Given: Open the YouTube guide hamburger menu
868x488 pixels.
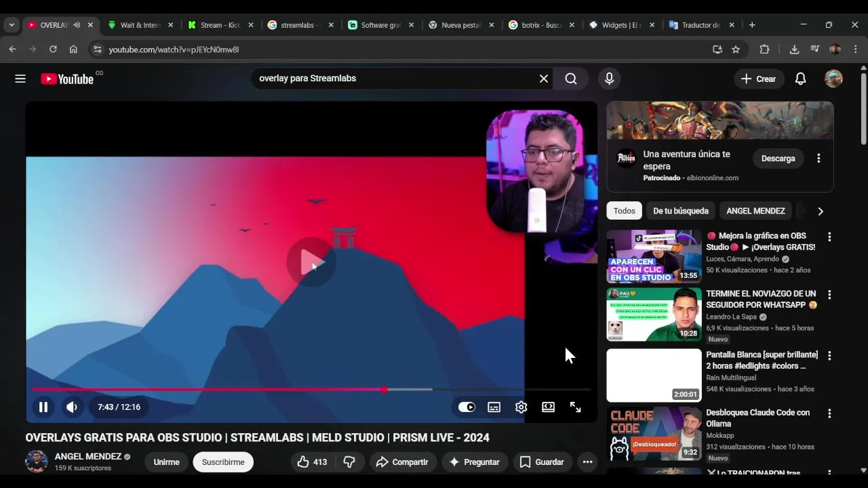Looking at the screenshot, I should coord(20,79).
